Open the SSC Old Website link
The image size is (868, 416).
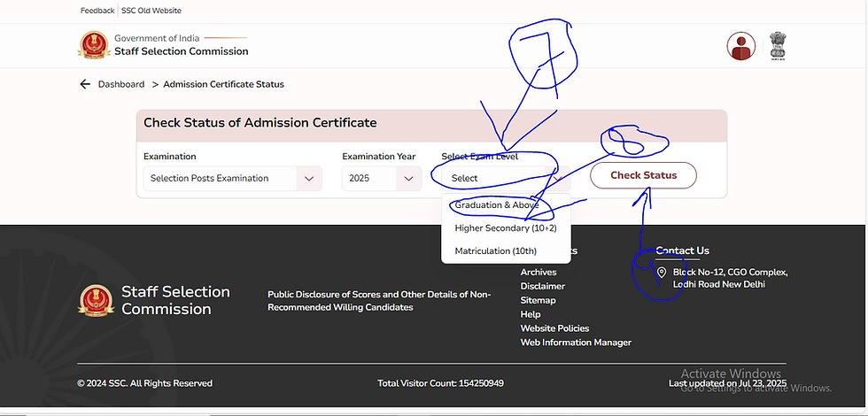(x=151, y=11)
